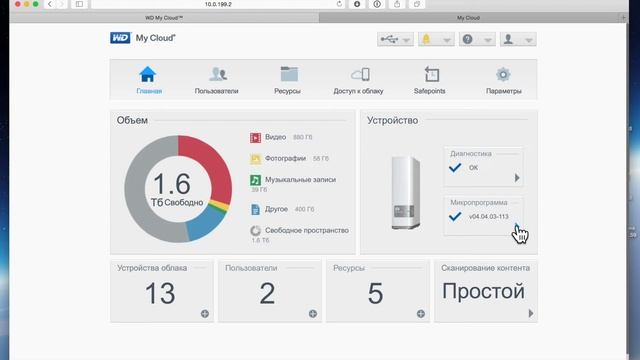Click the Свободное пространство icon
The height and width of the screenshot is (360, 640).
point(256,231)
